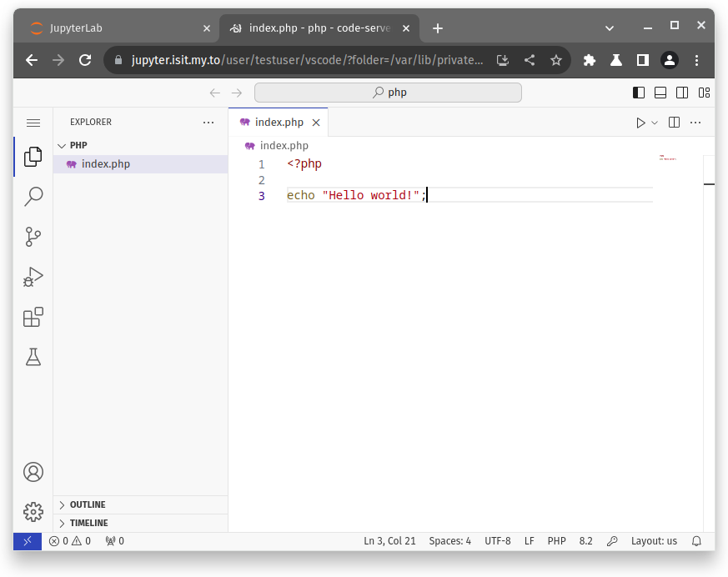Click the PHP language mode in status bar
The image size is (728, 577).
[x=556, y=541]
